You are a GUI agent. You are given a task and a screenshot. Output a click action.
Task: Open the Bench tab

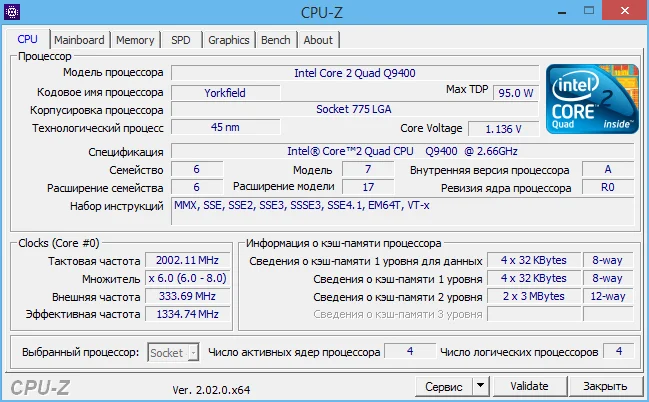276,40
